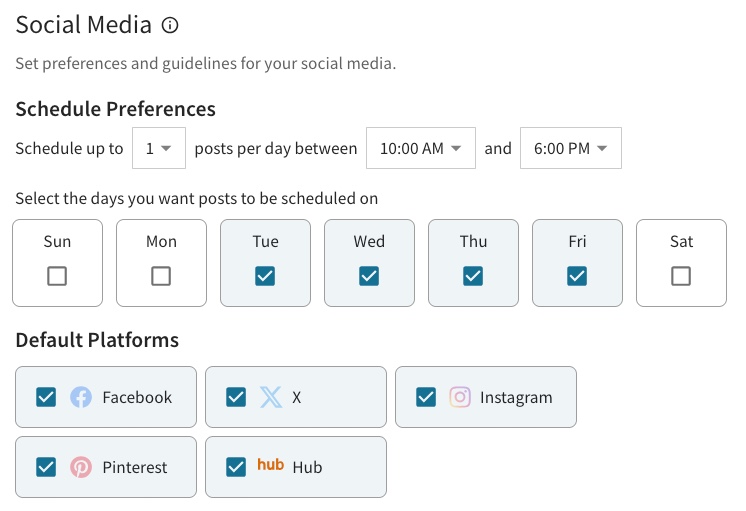Deselect the Facebook platform checkbox
Viewport: 746px width, 511px height.
(x=46, y=397)
